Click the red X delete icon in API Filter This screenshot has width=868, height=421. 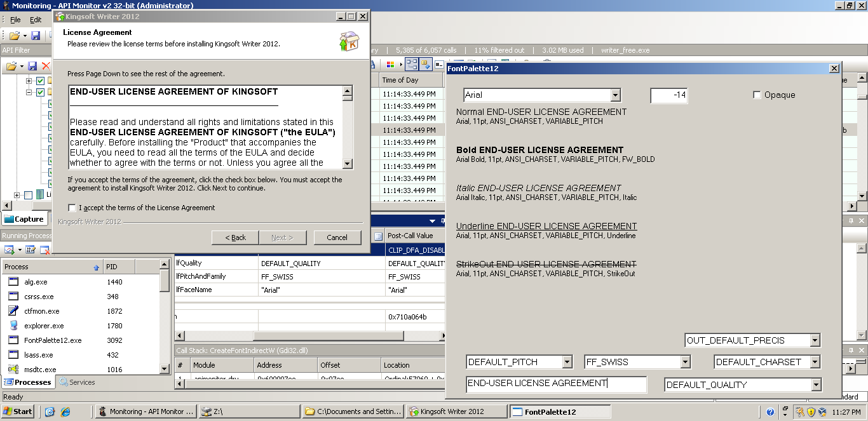tap(46, 66)
